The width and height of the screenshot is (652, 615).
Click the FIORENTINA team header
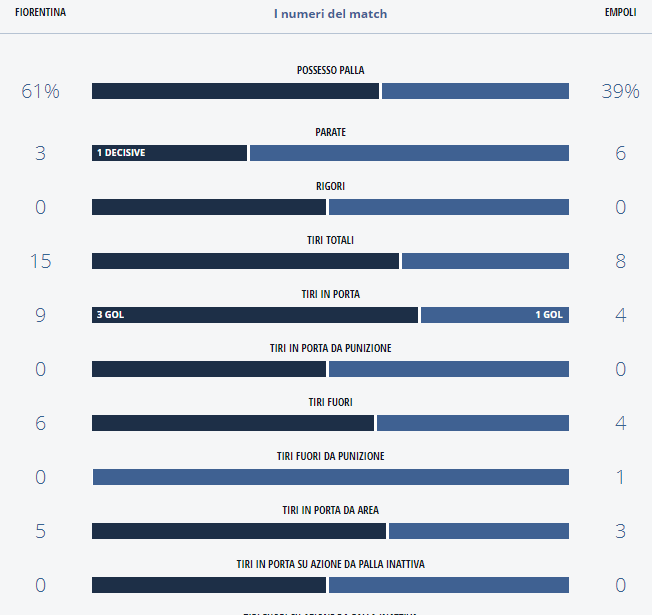[x=41, y=13]
